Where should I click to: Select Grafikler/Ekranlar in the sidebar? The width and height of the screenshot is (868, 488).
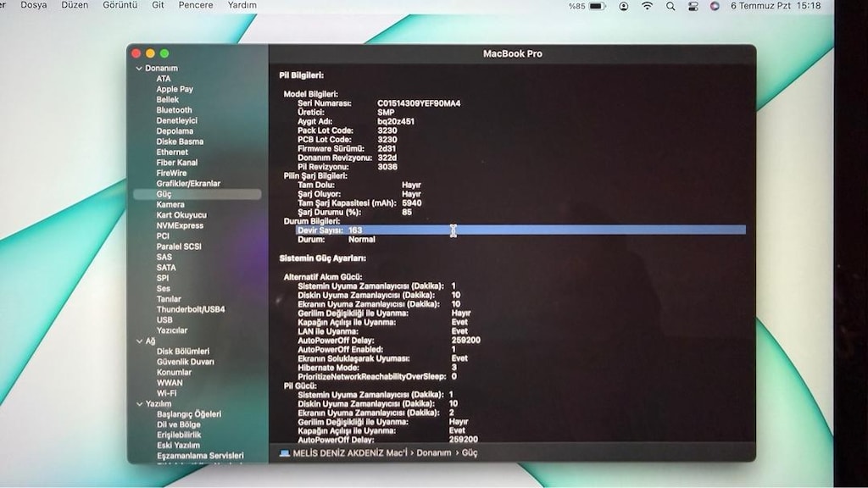click(x=187, y=184)
